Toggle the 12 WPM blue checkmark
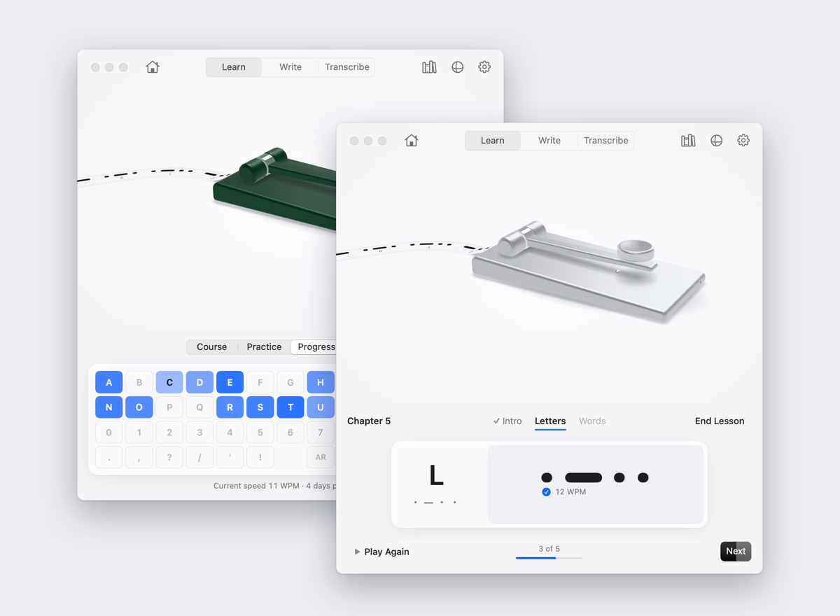 pos(546,492)
